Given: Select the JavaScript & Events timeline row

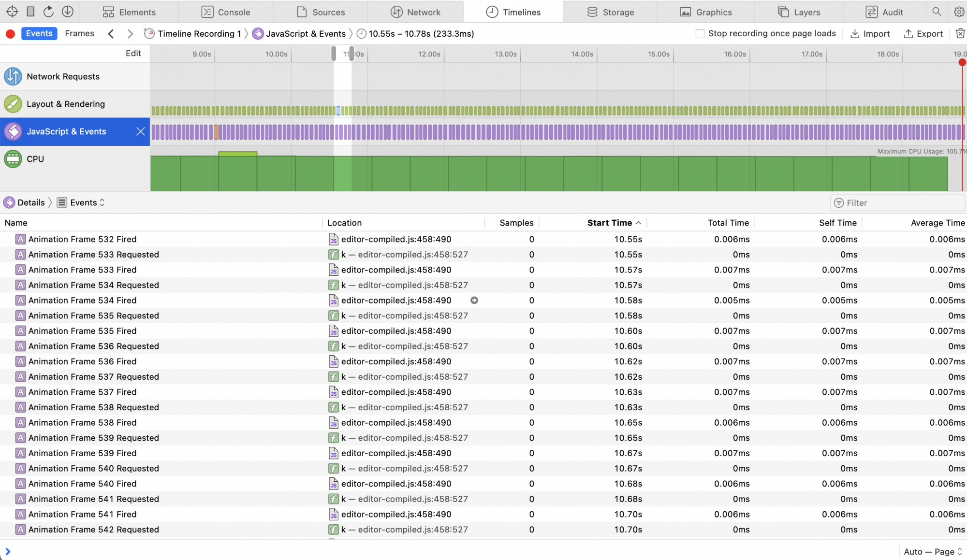Looking at the screenshot, I should (x=75, y=131).
